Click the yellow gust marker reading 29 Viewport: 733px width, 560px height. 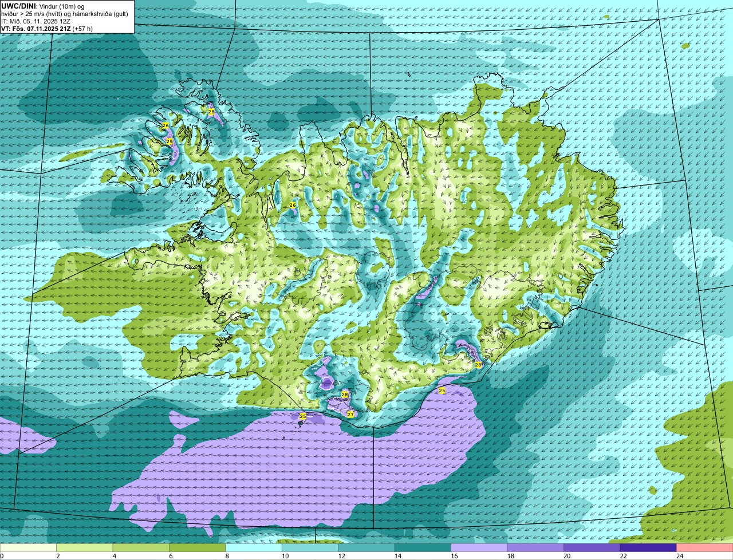pyautogui.click(x=170, y=141)
